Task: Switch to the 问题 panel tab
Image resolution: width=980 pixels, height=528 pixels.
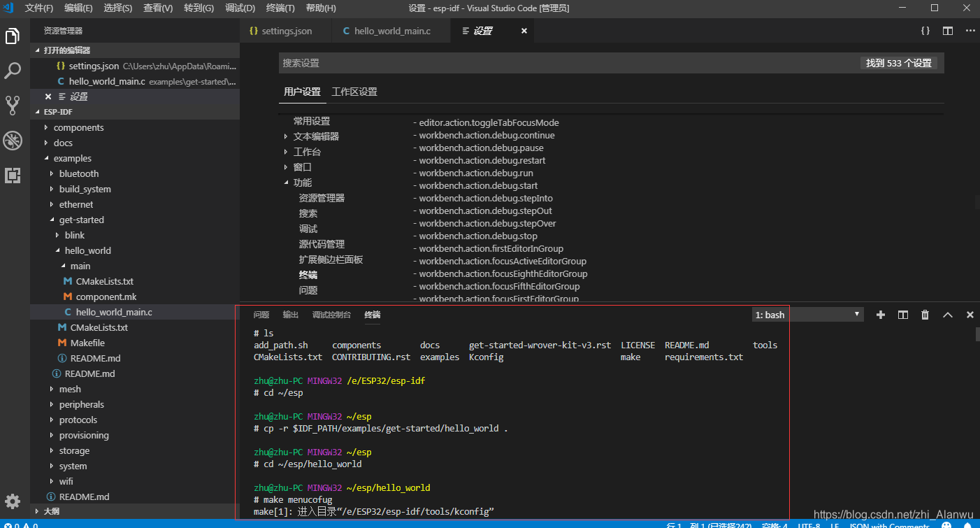Action: point(261,315)
